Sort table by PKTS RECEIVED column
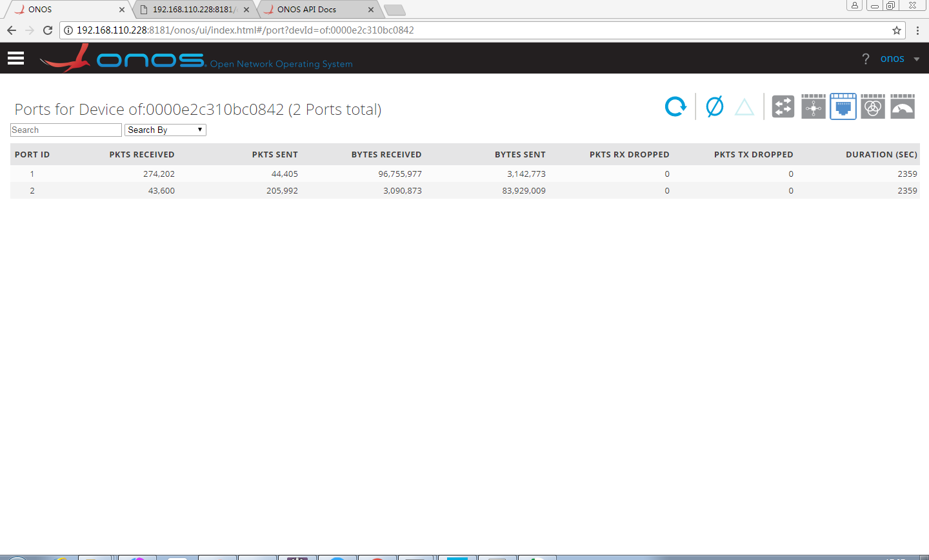Viewport: 929px width, 560px height. tap(142, 154)
